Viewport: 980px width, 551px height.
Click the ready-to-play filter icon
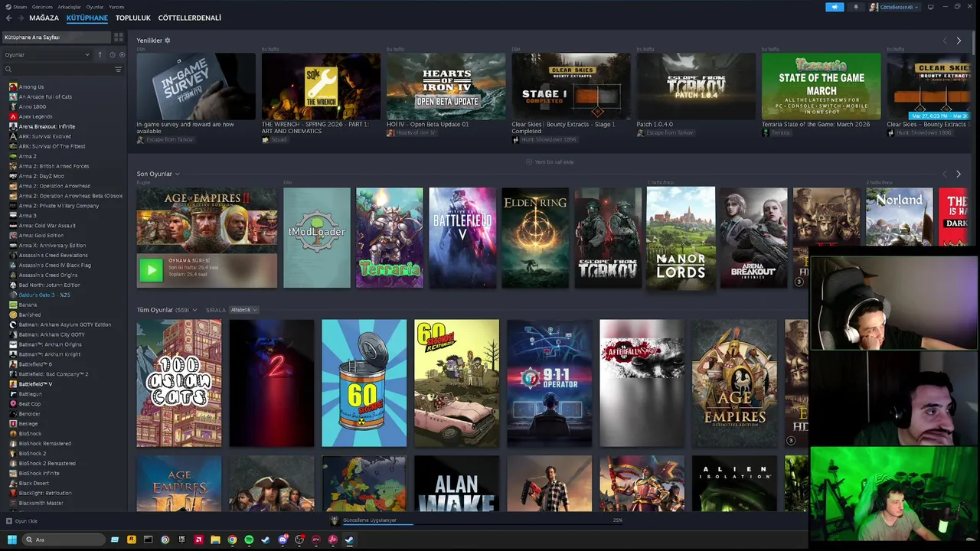121,55
